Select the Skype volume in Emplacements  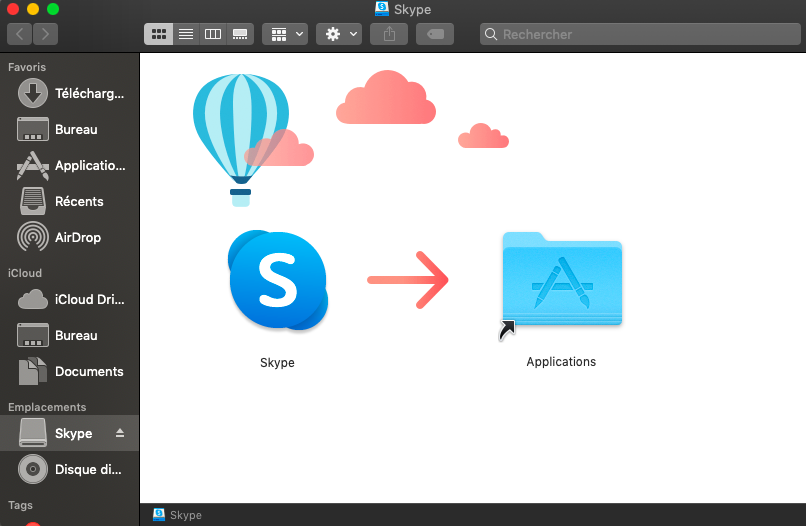pyautogui.click(x=69, y=433)
